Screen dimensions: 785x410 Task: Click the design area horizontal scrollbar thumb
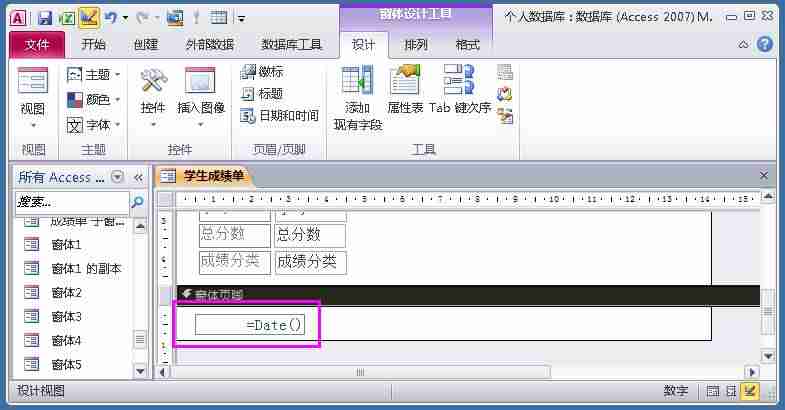pos(360,372)
